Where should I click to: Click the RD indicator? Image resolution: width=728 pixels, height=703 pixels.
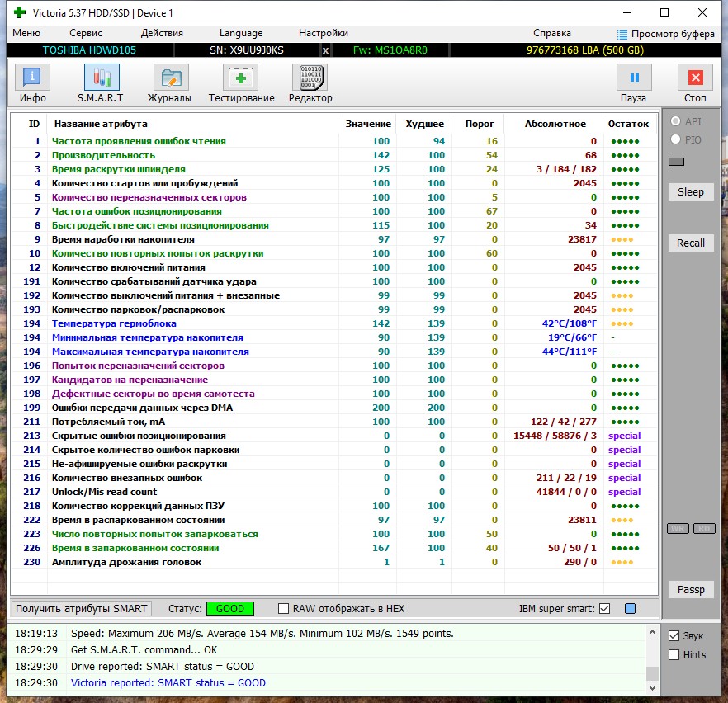point(704,529)
